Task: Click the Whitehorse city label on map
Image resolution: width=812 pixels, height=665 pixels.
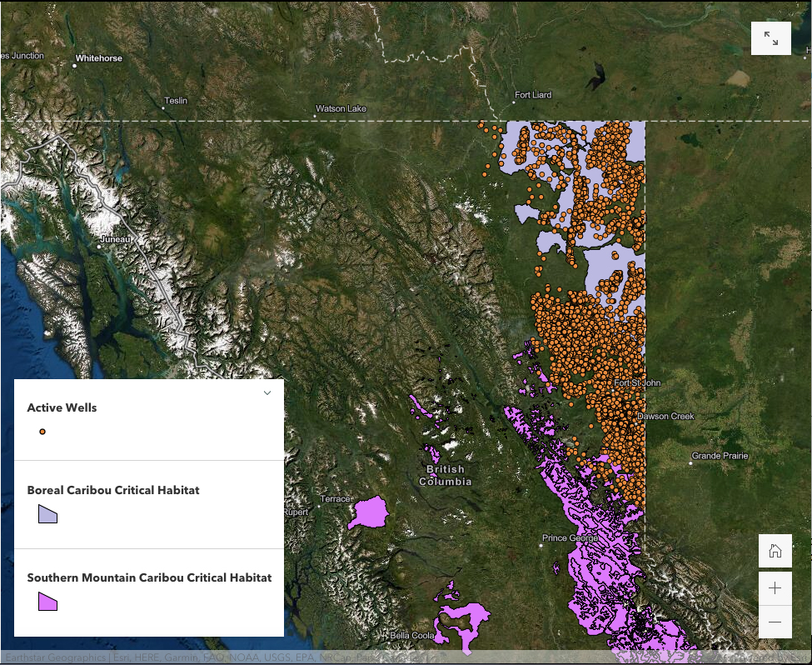Action: (x=98, y=58)
